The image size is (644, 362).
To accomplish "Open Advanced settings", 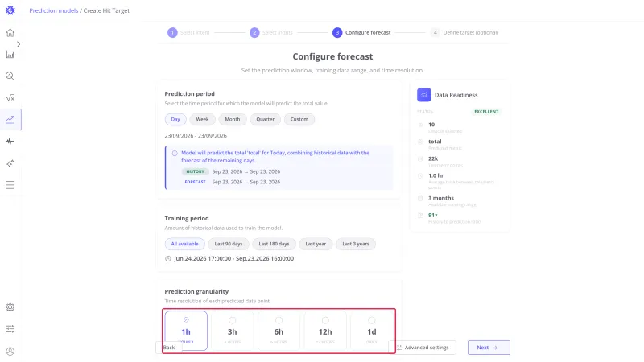I will [x=423, y=348].
